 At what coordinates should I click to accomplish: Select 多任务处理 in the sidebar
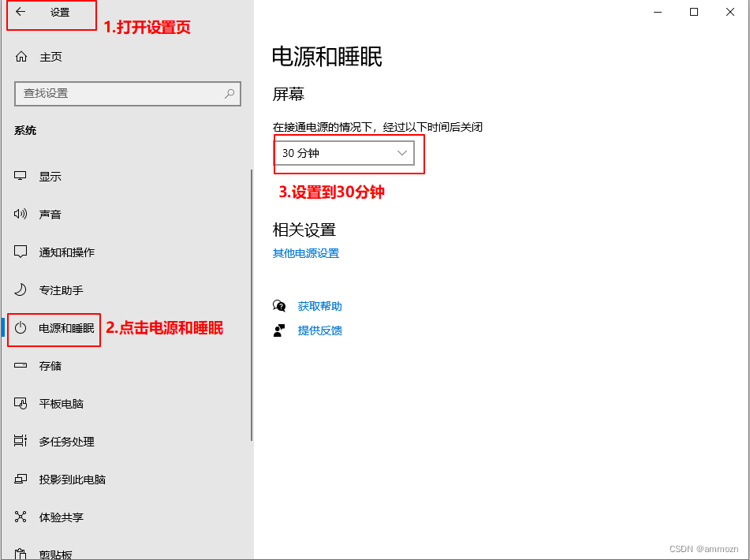[x=67, y=442]
